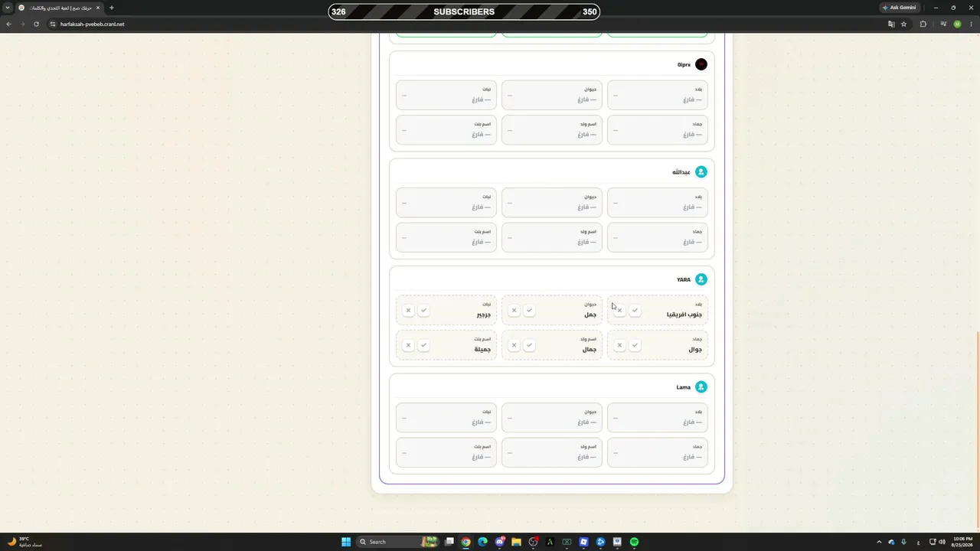Image resolution: width=980 pixels, height=551 pixels.
Task: Click عبدالله's empty plant field نبات
Action: click(x=446, y=203)
